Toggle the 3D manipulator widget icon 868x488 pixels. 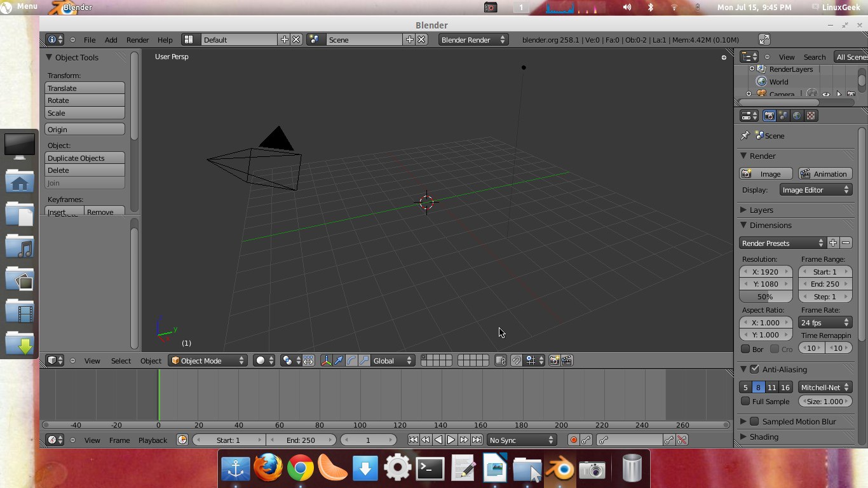326,360
